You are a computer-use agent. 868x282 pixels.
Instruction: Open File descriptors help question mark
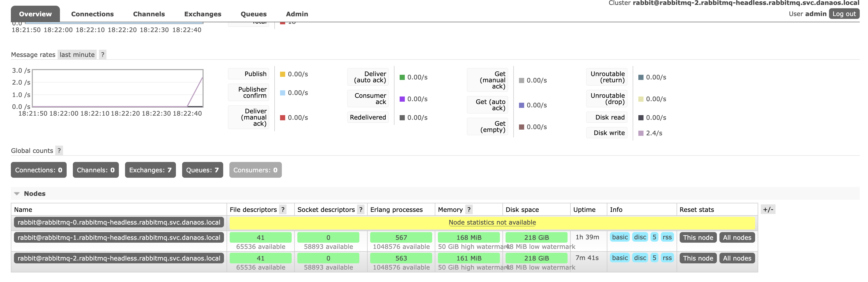point(283,210)
